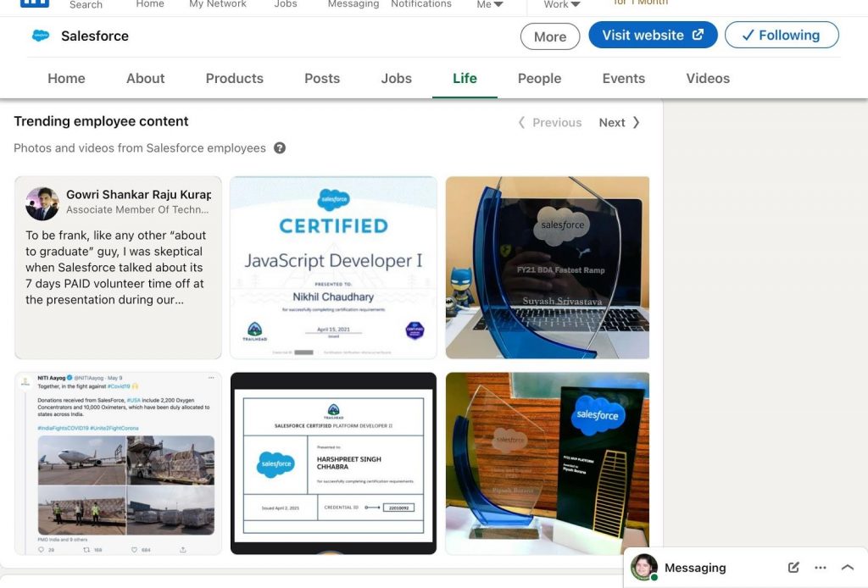Screen dimensions: 868x588
Task: Open JavaScript Developer I certificate thumbnail
Action: (x=333, y=268)
